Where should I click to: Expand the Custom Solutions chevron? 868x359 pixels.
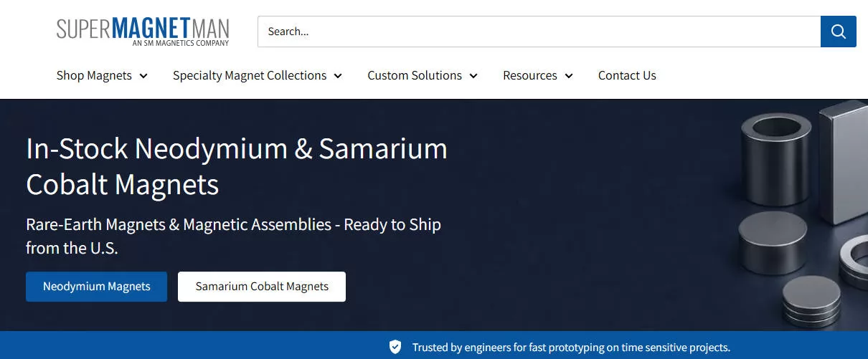click(473, 76)
